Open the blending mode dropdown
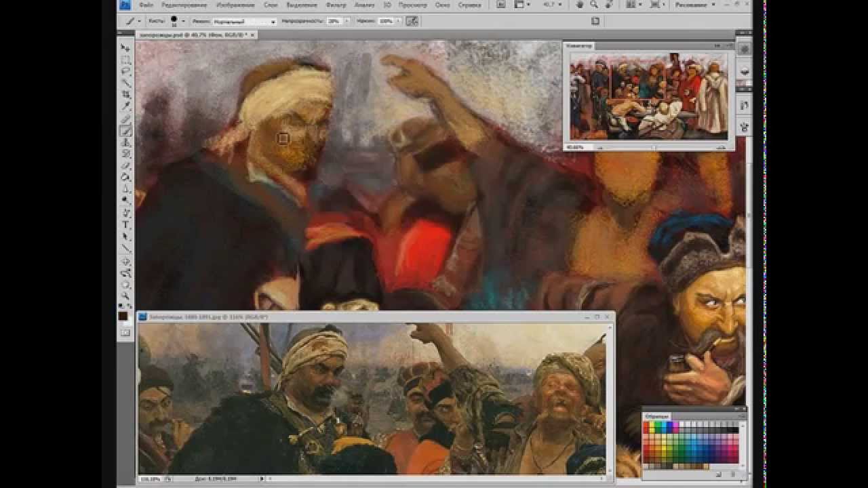This screenshot has height=488, width=868. pos(245,22)
